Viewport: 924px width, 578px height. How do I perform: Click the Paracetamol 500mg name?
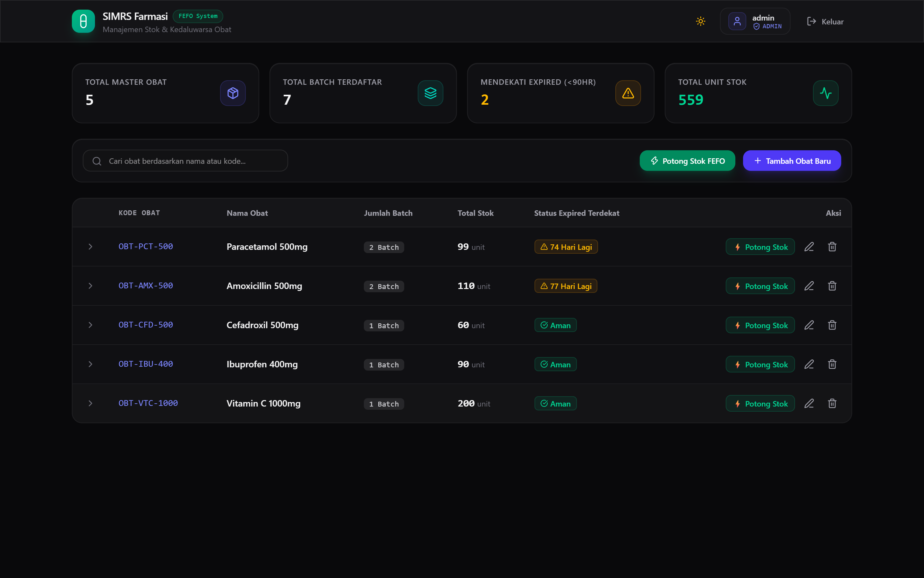tap(267, 247)
